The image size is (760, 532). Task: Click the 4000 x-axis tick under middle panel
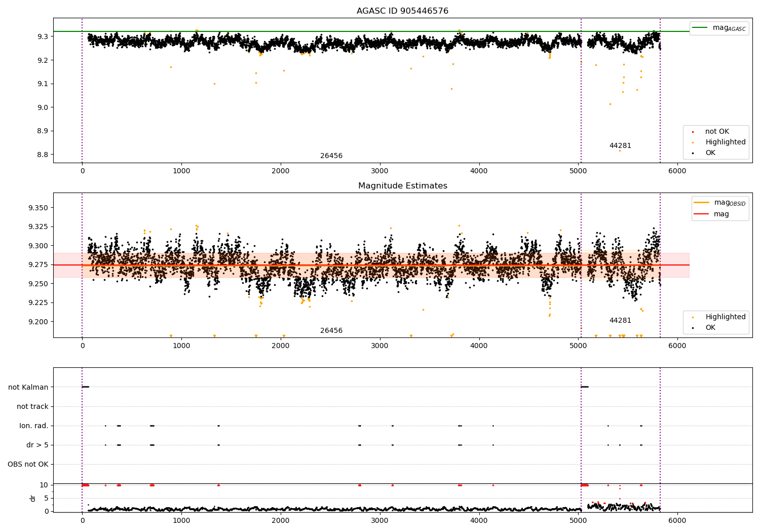point(479,346)
